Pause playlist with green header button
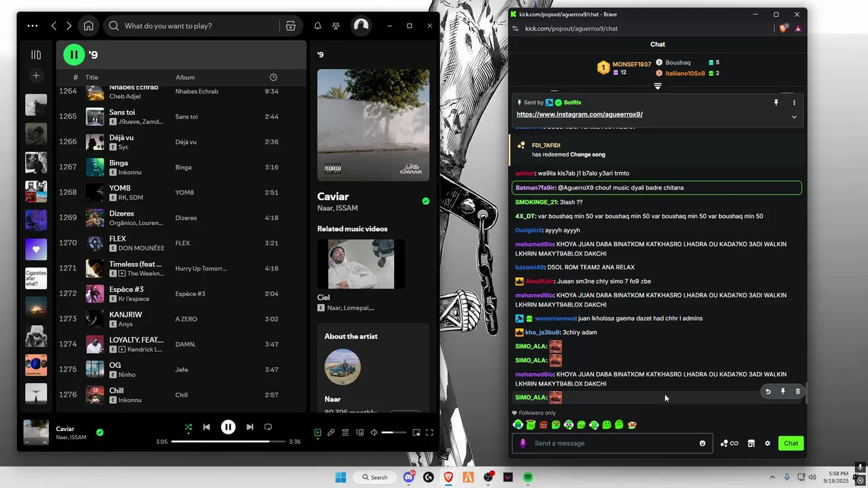The image size is (868, 488). pos(74,54)
